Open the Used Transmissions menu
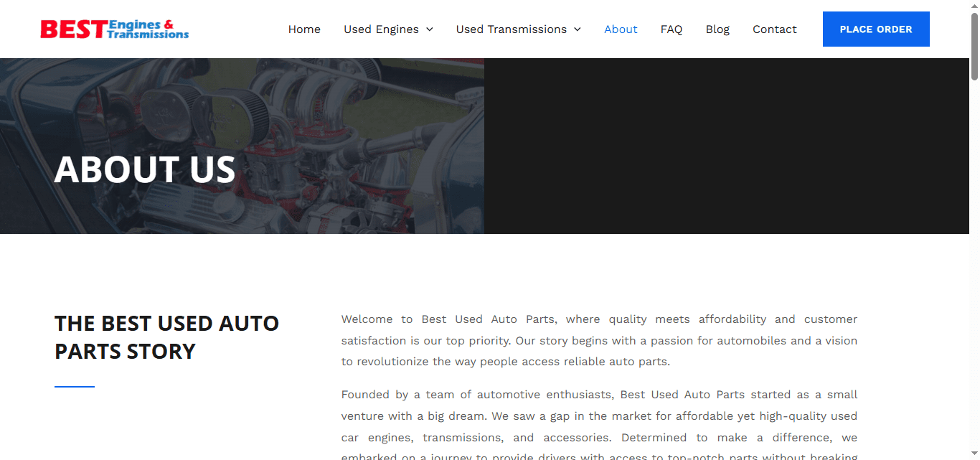 (x=518, y=29)
